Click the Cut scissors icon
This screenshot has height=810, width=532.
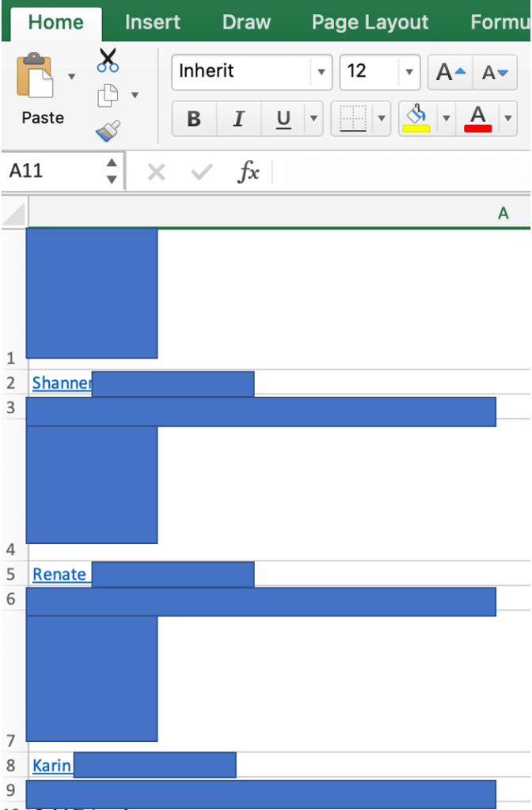(108, 60)
